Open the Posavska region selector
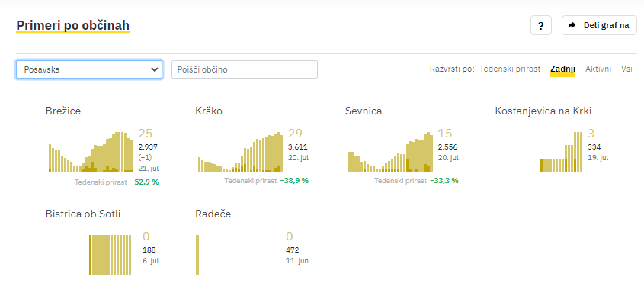Viewport: 644px width, 290px height. coord(89,69)
